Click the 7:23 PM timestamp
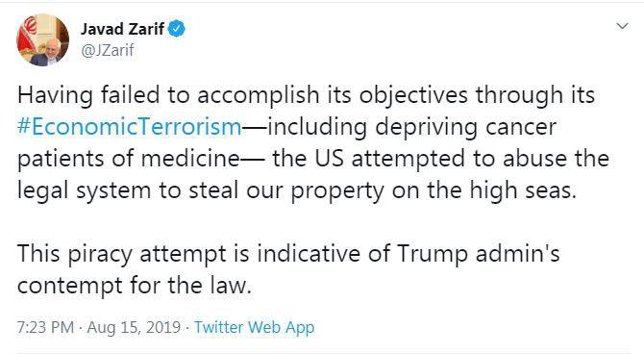Viewport: 644px width, 354px height. point(45,327)
